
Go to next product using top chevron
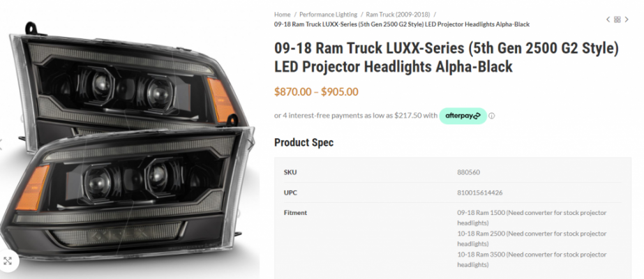[x=627, y=20]
